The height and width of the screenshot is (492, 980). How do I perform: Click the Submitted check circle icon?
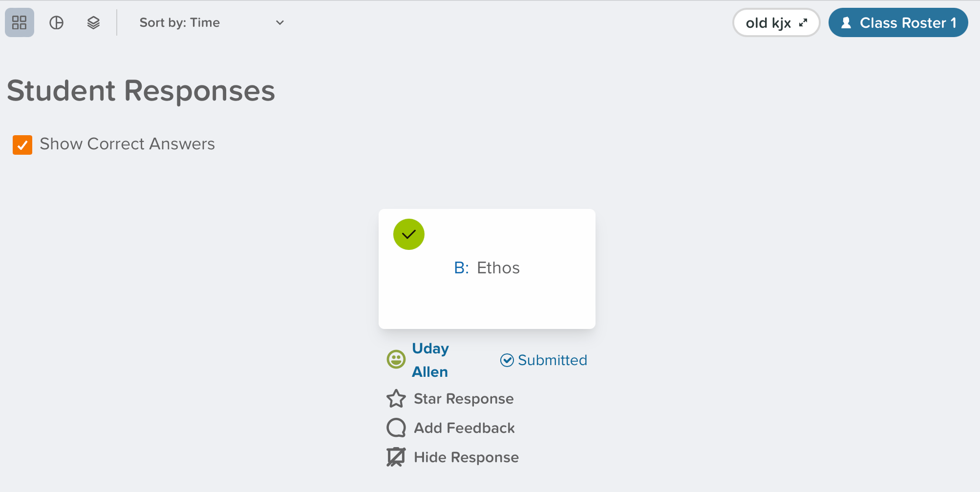click(507, 360)
